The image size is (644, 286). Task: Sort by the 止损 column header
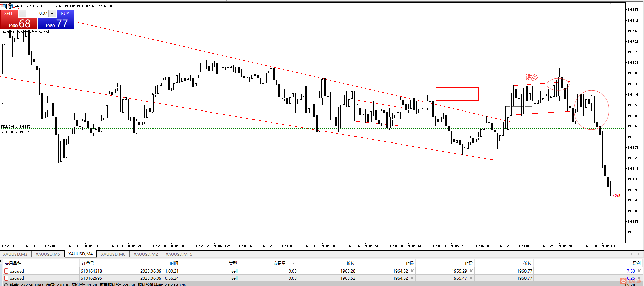click(x=410, y=263)
